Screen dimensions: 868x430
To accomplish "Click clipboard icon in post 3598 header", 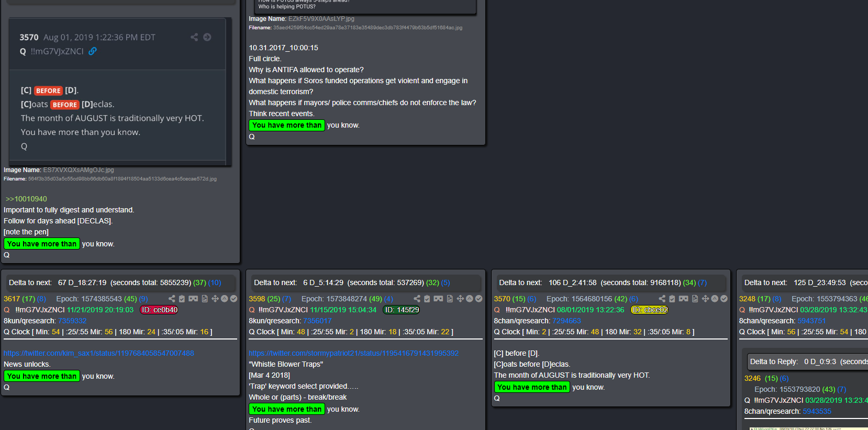I will coord(427,299).
